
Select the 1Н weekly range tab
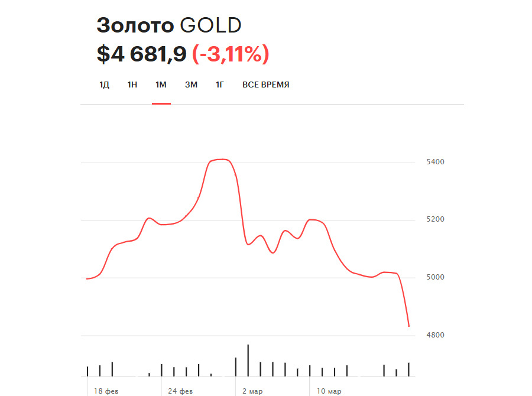pos(132,85)
